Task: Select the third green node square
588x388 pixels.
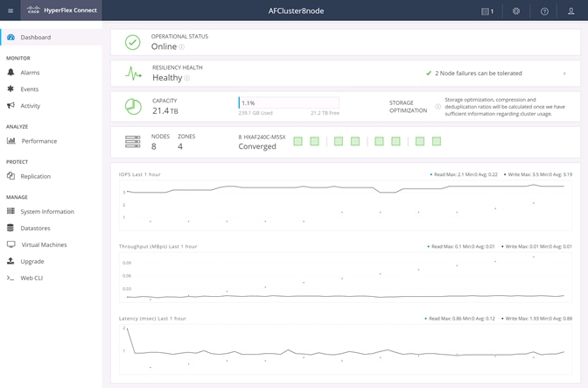Action: [x=339, y=141]
